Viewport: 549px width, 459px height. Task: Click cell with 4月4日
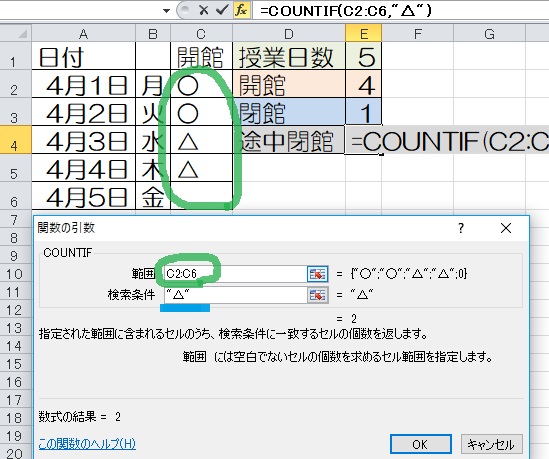[x=83, y=168]
